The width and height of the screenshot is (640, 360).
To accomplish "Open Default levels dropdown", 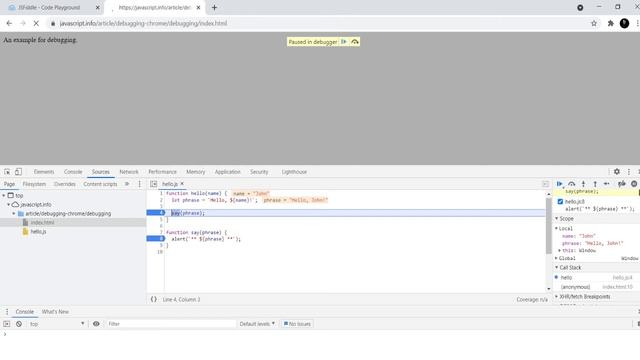I will [x=257, y=324].
